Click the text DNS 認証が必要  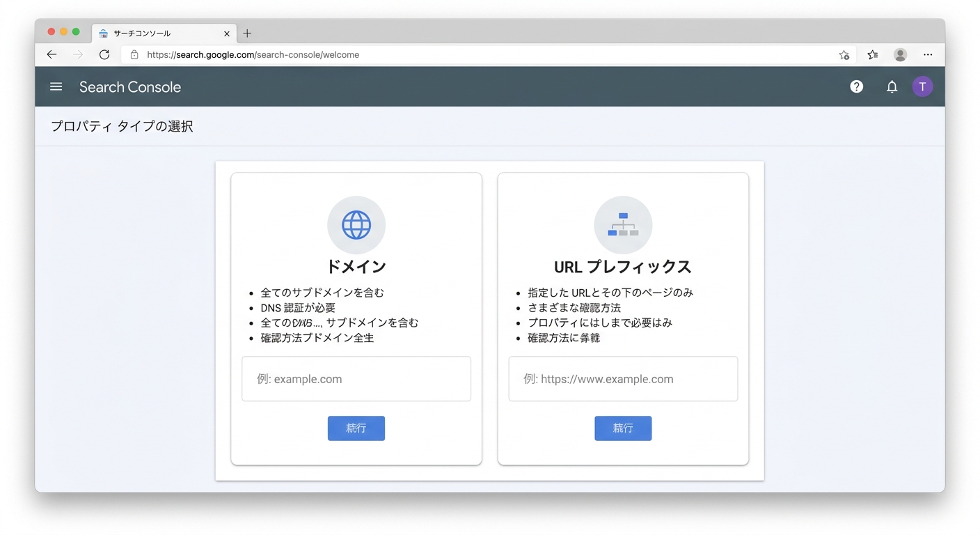click(298, 308)
